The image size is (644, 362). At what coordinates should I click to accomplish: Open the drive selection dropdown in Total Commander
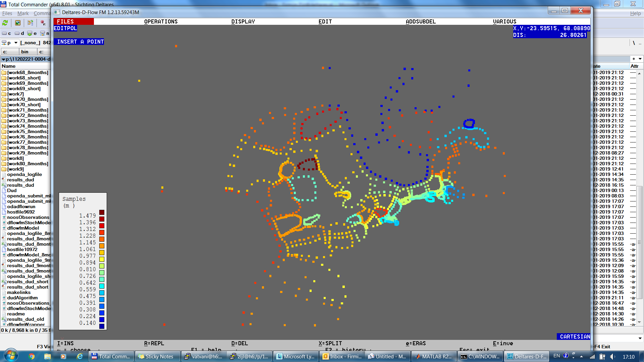[15, 43]
